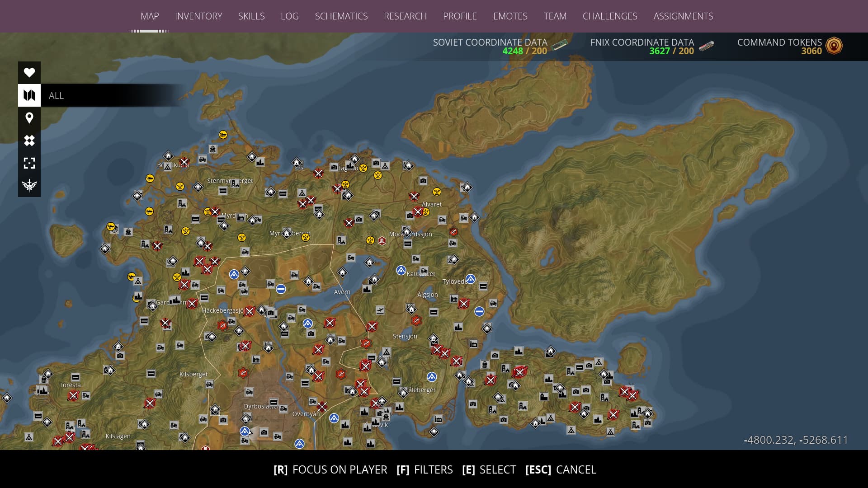Open the RESEARCH tab
The width and height of the screenshot is (868, 488).
click(405, 16)
